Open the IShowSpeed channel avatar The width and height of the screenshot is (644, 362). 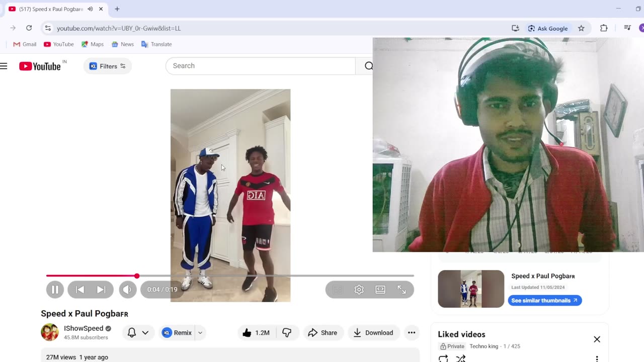(x=49, y=332)
